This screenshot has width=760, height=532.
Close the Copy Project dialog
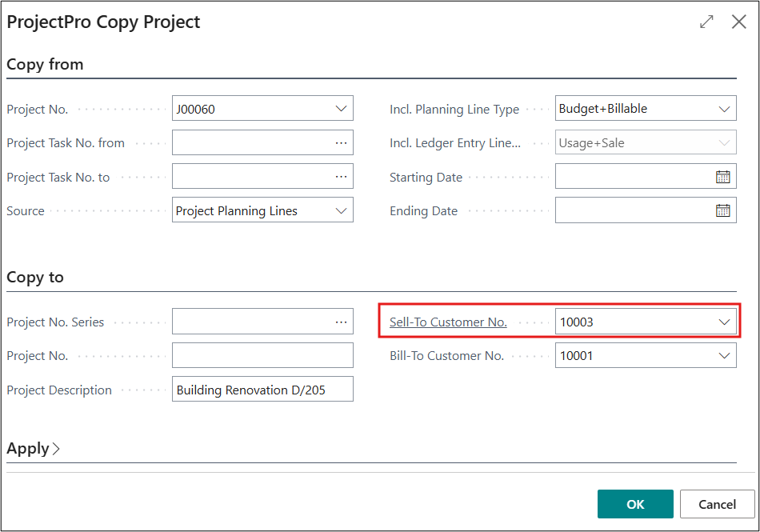click(x=739, y=22)
